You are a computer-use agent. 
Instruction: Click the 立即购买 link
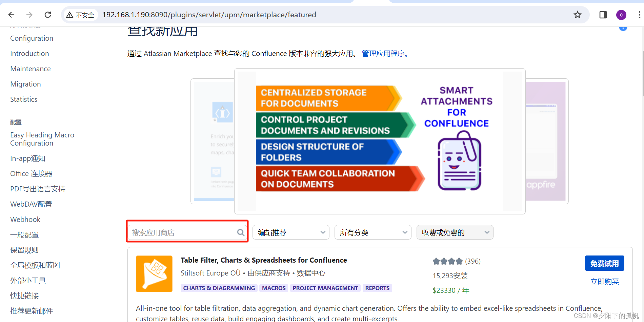point(605,282)
